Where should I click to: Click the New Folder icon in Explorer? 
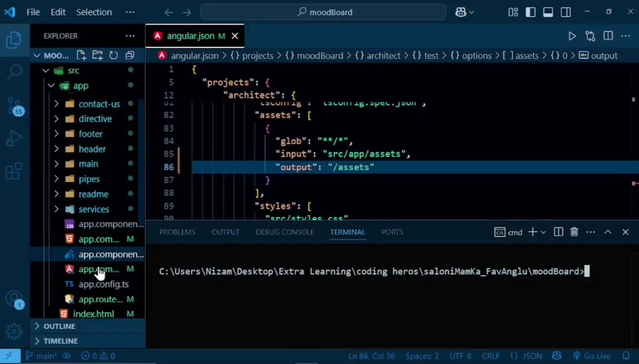(97, 55)
